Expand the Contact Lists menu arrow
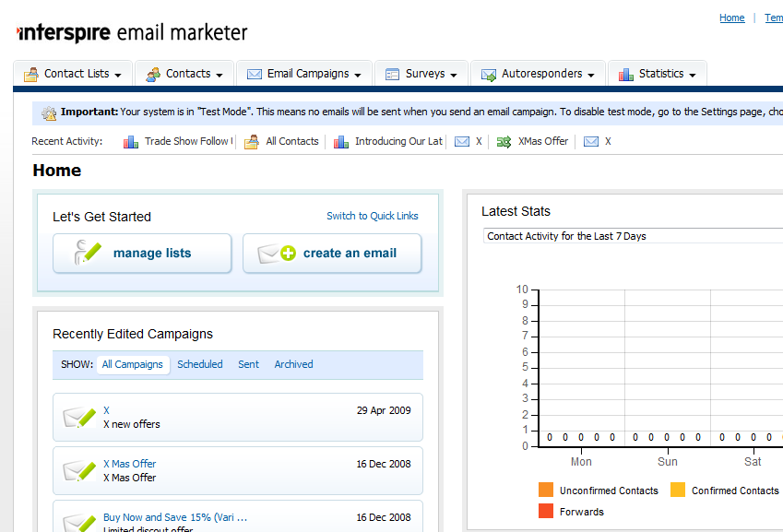Image resolution: width=783 pixels, height=532 pixels. tap(118, 76)
